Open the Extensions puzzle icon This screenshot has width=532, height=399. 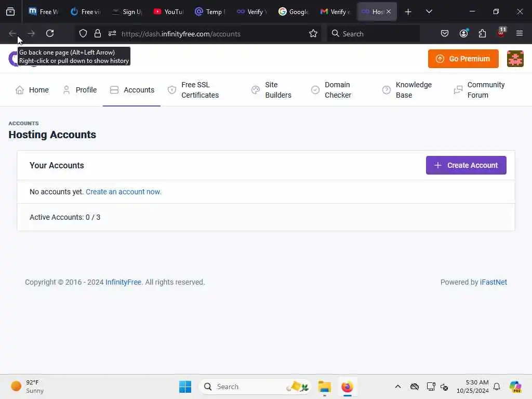coord(482,33)
